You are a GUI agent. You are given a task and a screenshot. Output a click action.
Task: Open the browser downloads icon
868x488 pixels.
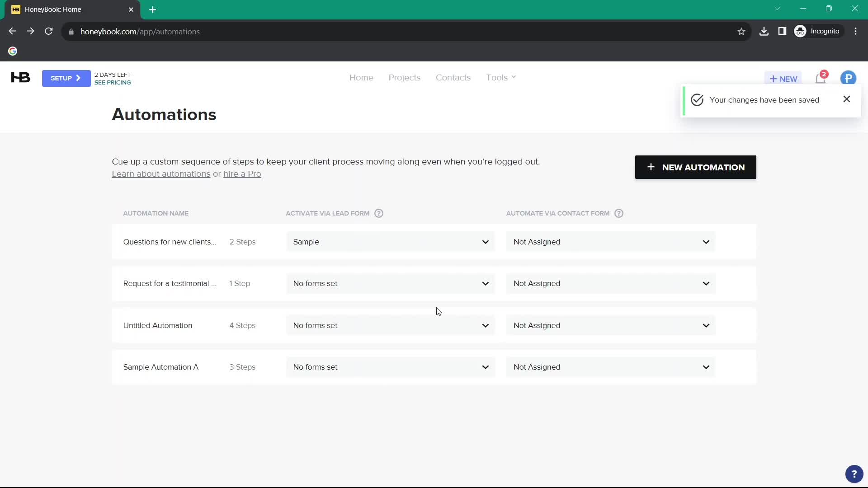764,31
